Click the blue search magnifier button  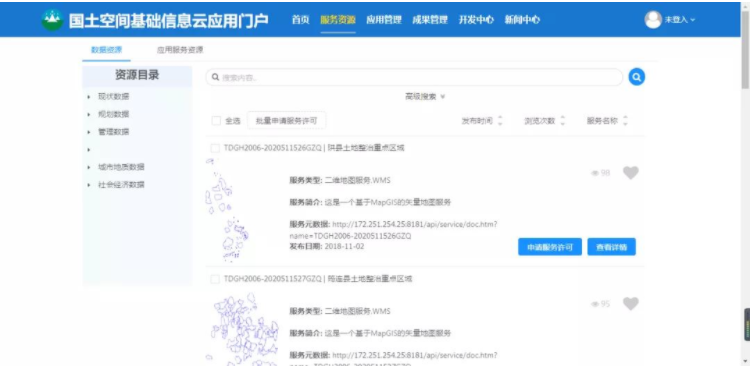636,77
